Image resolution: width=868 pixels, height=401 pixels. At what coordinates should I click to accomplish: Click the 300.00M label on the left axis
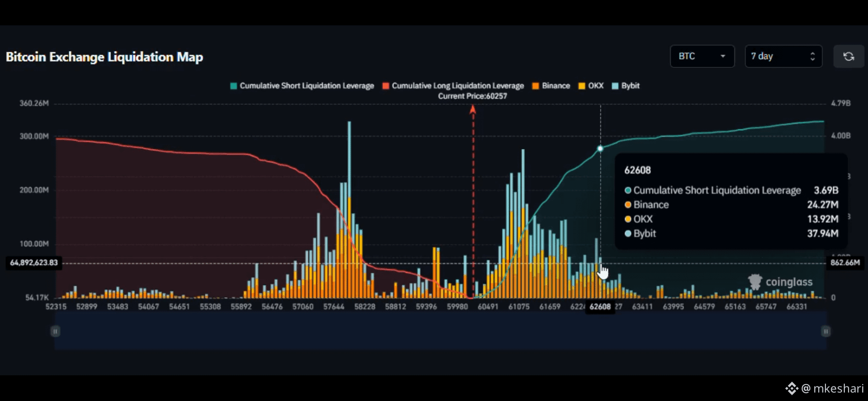(34, 136)
